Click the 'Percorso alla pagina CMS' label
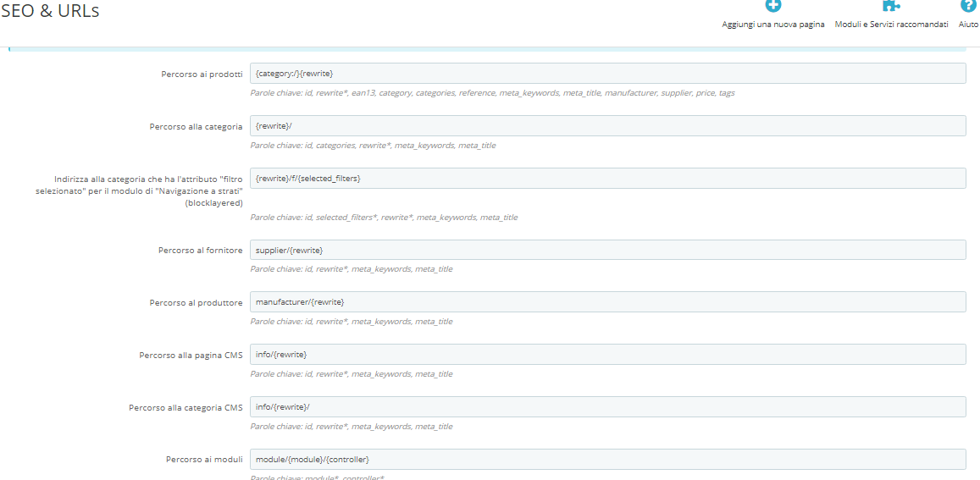The height and width of the screenshot is (480, 980). click(x=191, y=355)
